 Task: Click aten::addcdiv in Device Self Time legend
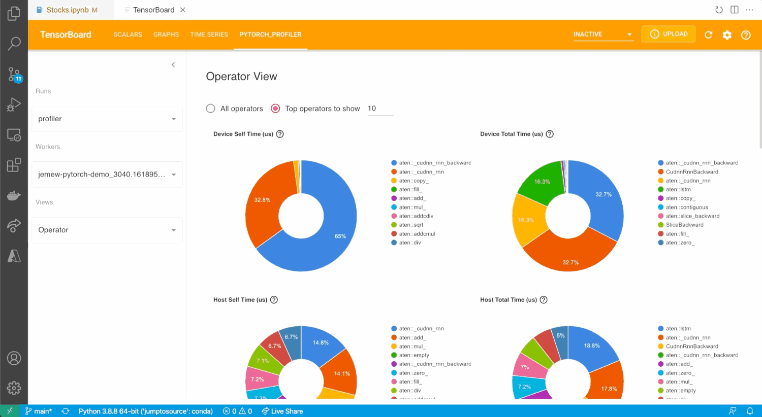(x=416, y=216)
